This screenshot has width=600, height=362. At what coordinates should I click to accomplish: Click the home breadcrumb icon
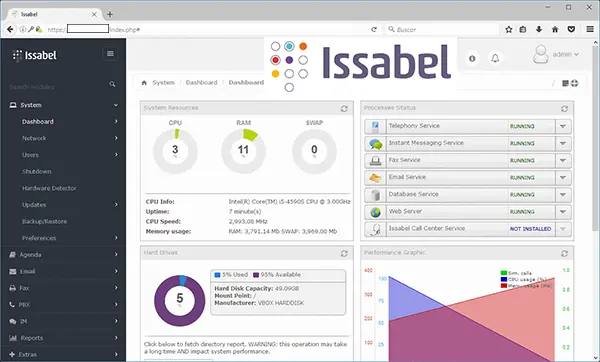coord(144,83)
